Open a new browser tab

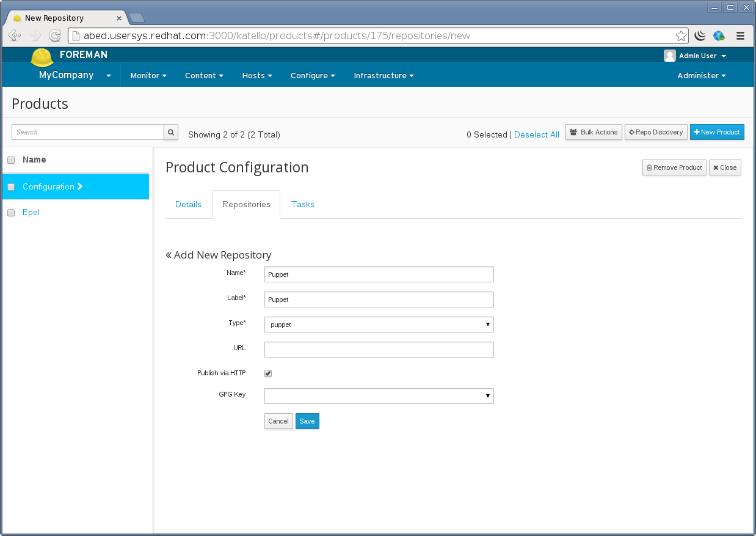point(137,18)
